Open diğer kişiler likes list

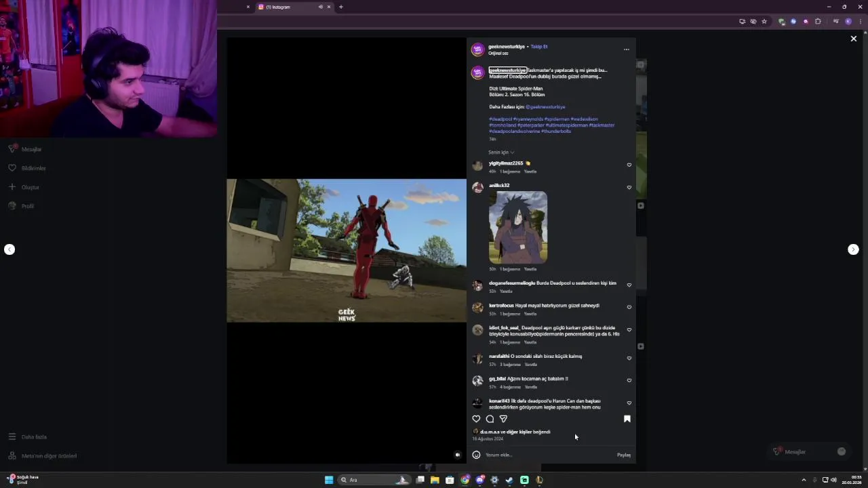519,432
